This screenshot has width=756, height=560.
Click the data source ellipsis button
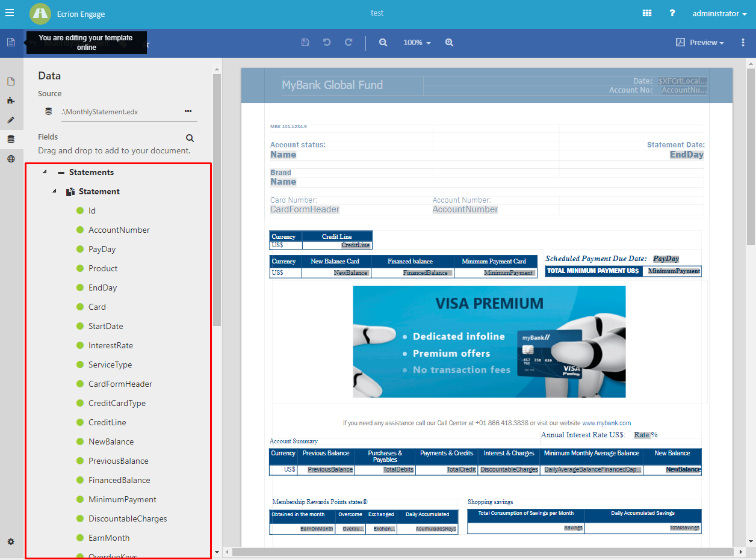tap(188, 111)
